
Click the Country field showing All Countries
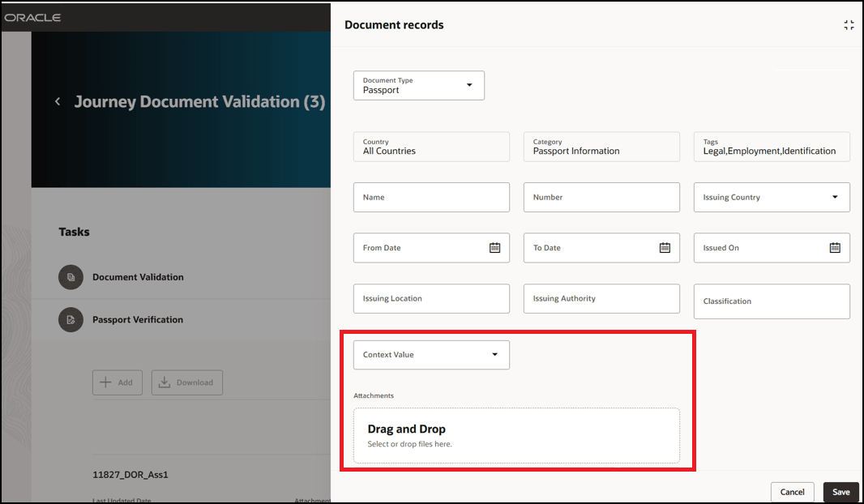coord(431,147)
